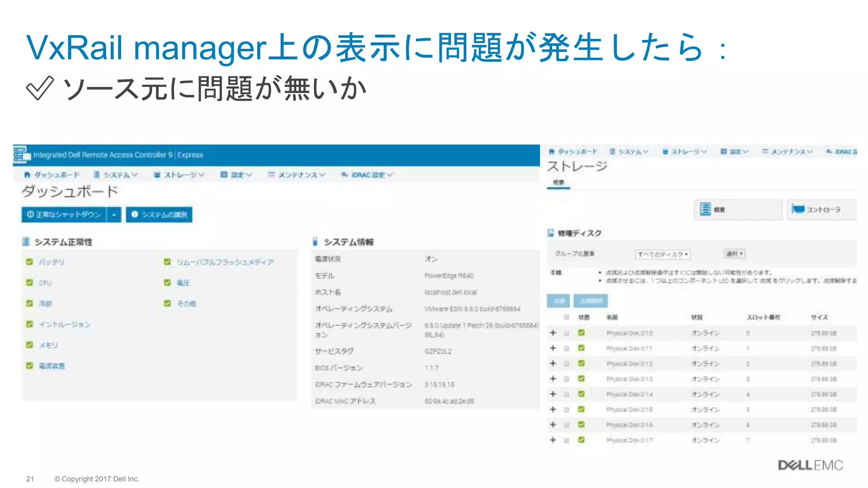Open the ストレージ menu in dashboard nav
This screenshot has width=868, height=488.
click(179, 175)
